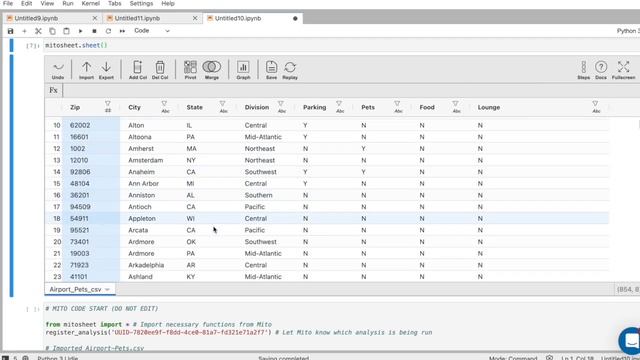Image resolution: width=640 pixels, height=360 pixels.
Task: Restart kernel and run all cells
Action: click(122, 31)
